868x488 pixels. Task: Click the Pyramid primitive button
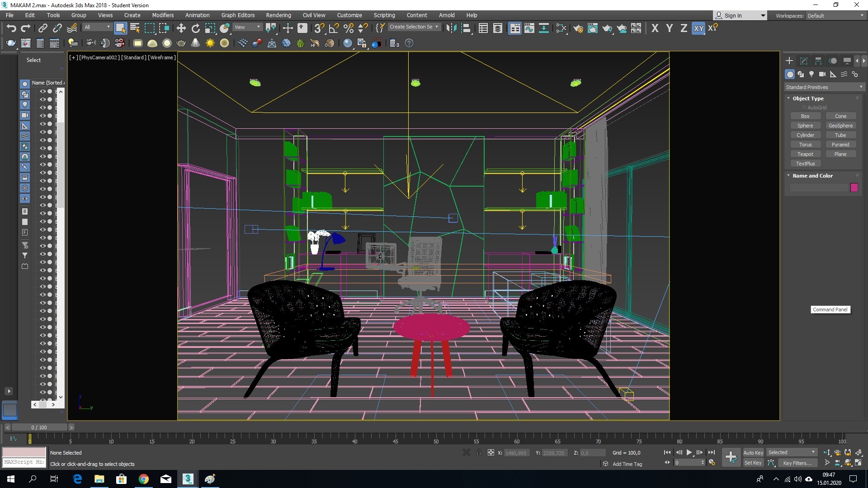[x=840, y=145]
